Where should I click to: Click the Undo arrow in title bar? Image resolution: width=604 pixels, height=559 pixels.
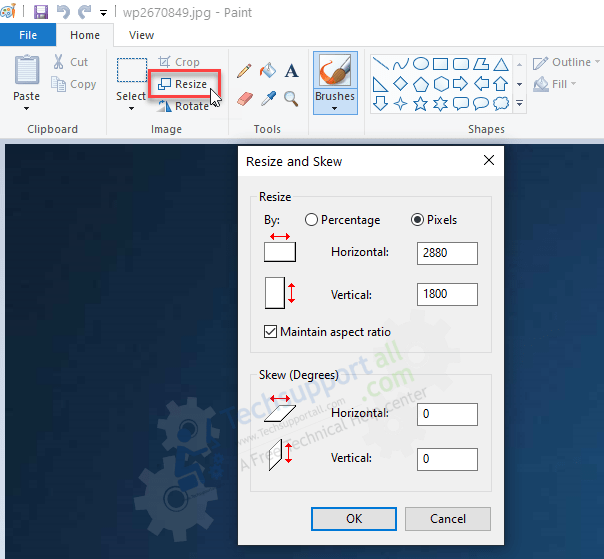64,12
